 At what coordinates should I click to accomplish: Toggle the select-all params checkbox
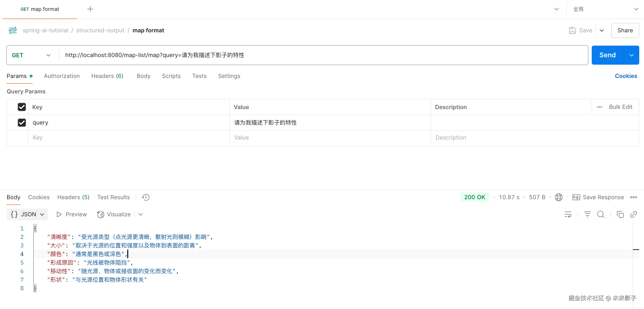pos(22,107)
